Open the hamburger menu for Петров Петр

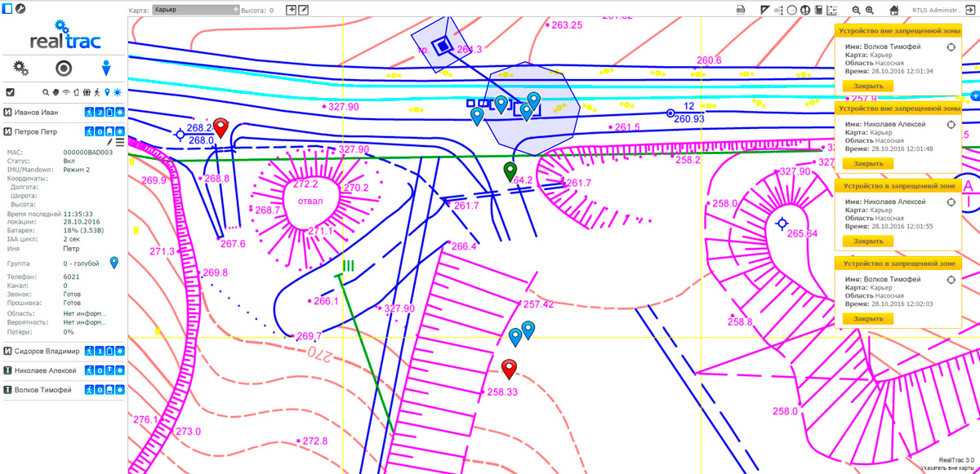coord(120,142)
